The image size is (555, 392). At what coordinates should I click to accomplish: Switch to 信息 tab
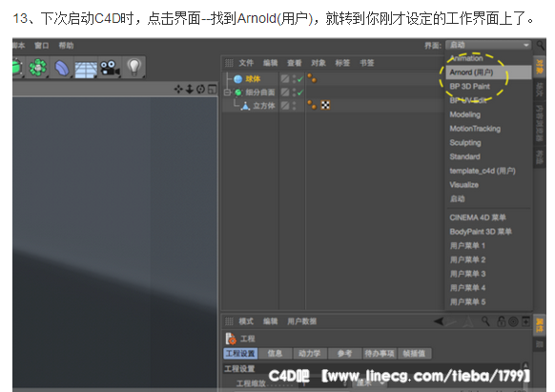coord(275,354)
